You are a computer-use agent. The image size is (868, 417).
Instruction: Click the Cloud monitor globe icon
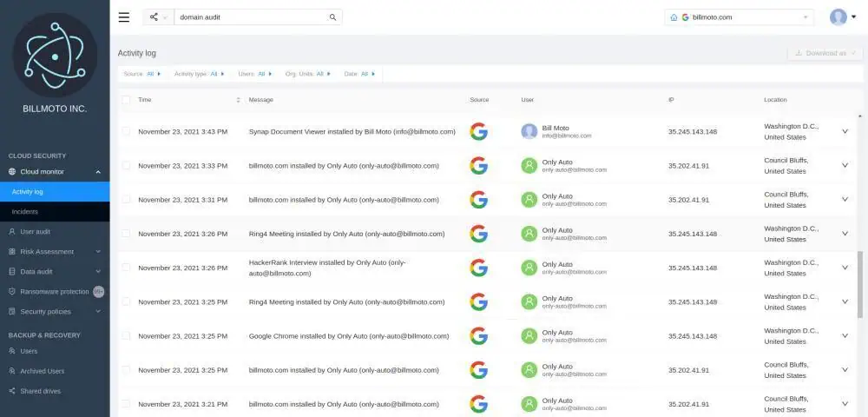click(x=11, y=172)
